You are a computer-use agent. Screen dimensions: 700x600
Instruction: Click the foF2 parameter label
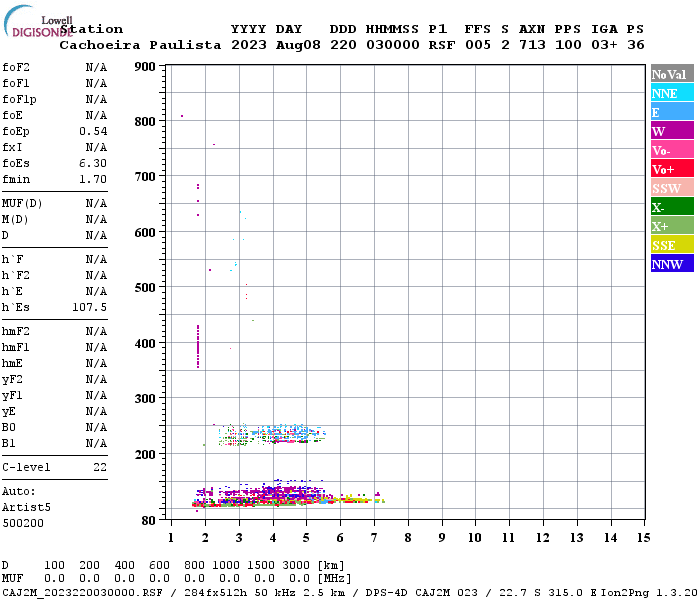click(x=16, y=67)
